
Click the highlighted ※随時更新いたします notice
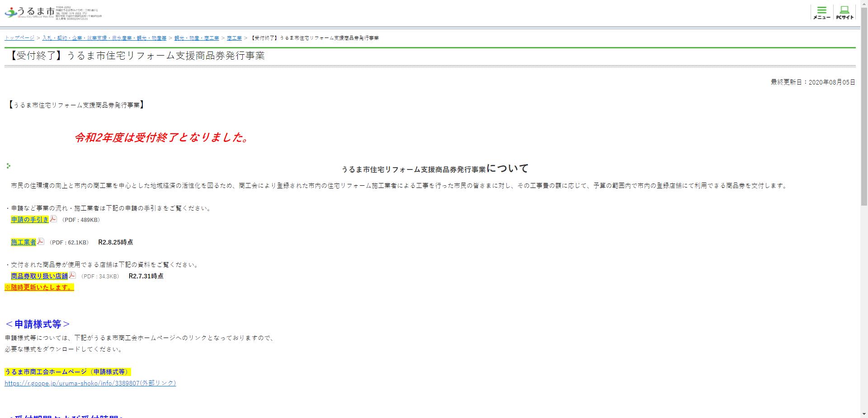pyautogui.click(x=38, y=286)
